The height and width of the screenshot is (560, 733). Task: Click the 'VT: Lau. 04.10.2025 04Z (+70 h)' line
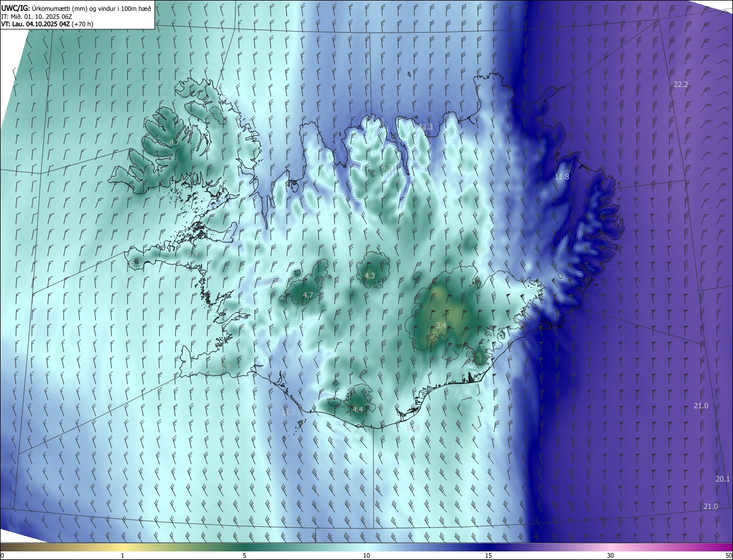[48, 24]
